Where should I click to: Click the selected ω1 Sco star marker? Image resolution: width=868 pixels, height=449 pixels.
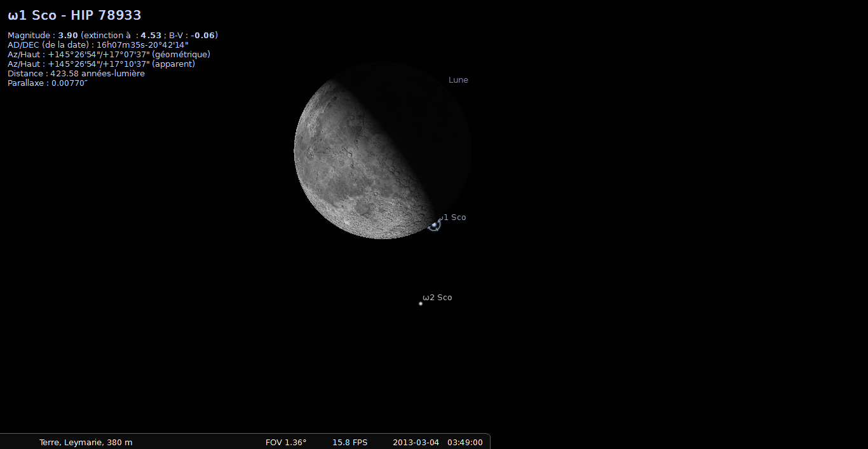click(x=434, y=224)
